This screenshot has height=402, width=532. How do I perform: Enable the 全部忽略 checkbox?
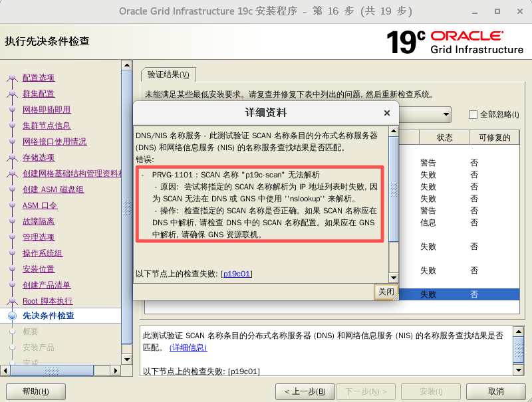click(x=473, y=114)
